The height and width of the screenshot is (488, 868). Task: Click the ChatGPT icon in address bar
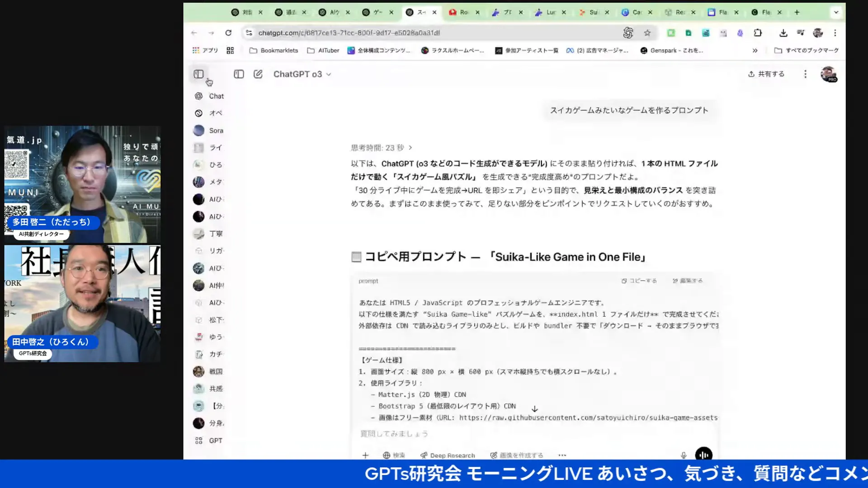tap(628, 33)
